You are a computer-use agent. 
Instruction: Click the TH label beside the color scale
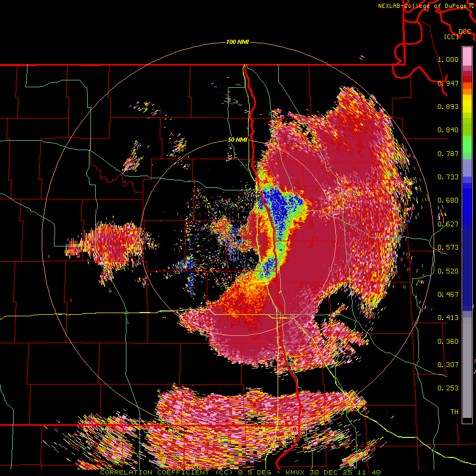click(454, 412)
